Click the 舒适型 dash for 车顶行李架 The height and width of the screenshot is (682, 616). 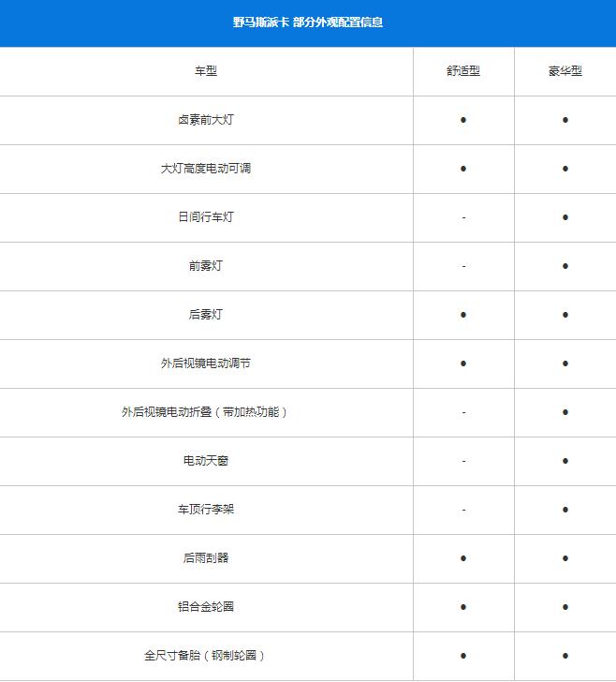point(463,510)
